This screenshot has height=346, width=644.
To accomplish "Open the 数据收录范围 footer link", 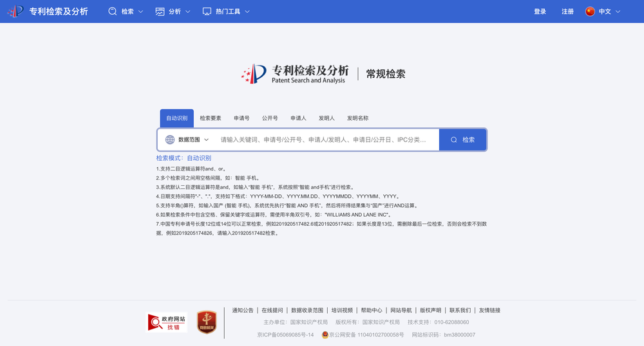I will coord(307,311).
